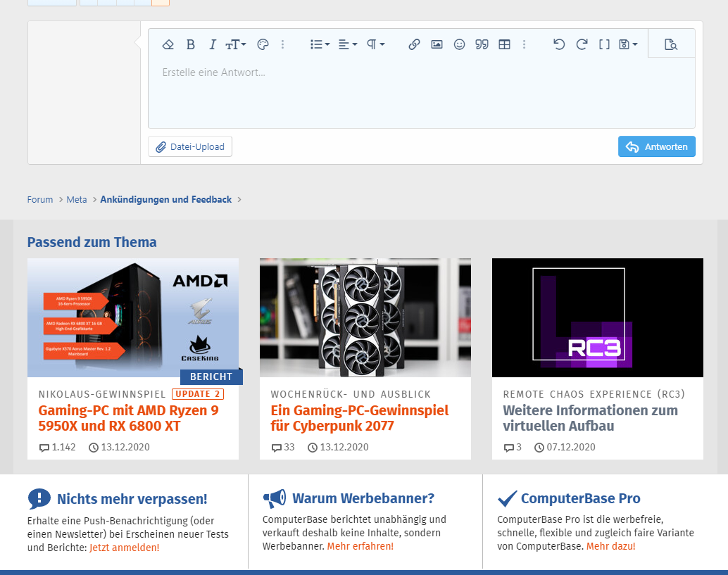
Task: Undo the last edit
Action: pos(559,44)
